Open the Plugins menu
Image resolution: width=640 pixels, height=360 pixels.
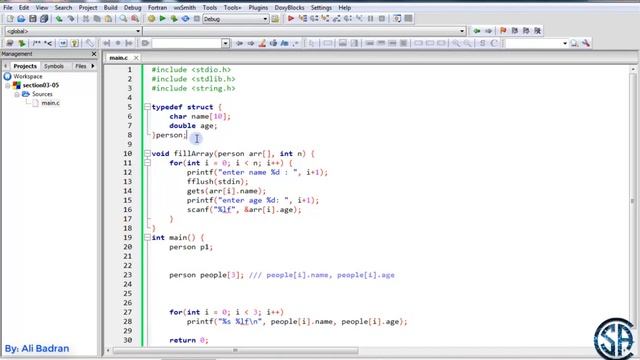(x=258, y=7)
